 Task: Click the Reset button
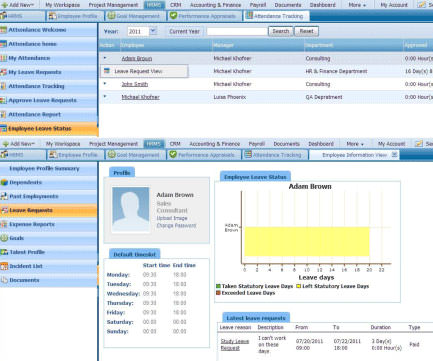306,31
